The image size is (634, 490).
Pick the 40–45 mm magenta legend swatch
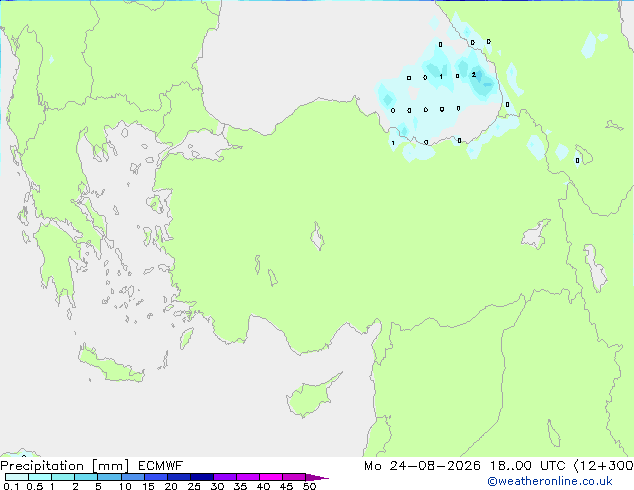point(271,477)
